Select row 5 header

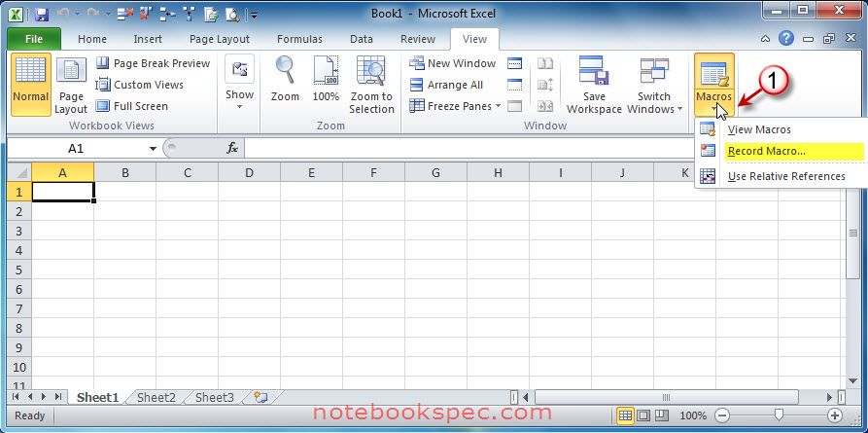[20, 270]
